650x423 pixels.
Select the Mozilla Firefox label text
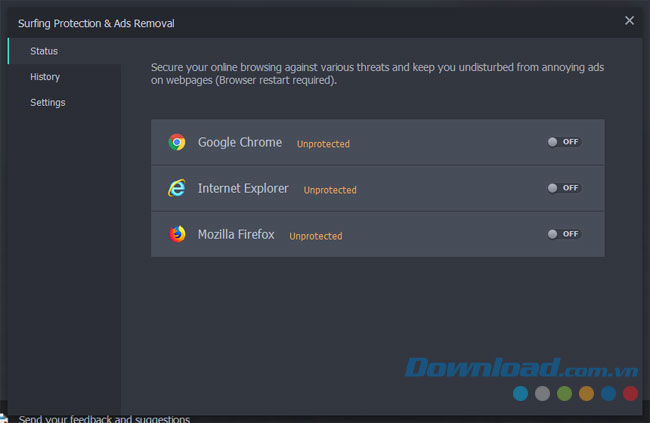pyautogui.click(x=236, y=234)
